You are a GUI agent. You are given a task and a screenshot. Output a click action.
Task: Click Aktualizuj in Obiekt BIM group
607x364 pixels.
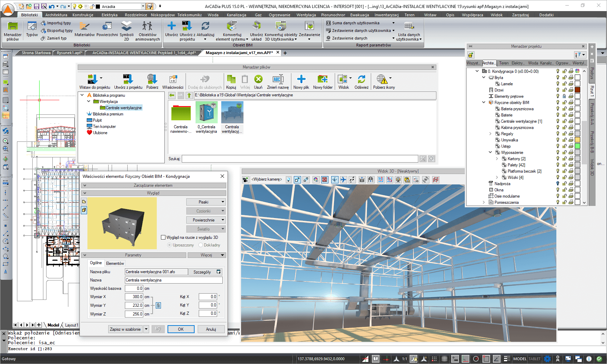pyautogui.click(x=205, y=31)
